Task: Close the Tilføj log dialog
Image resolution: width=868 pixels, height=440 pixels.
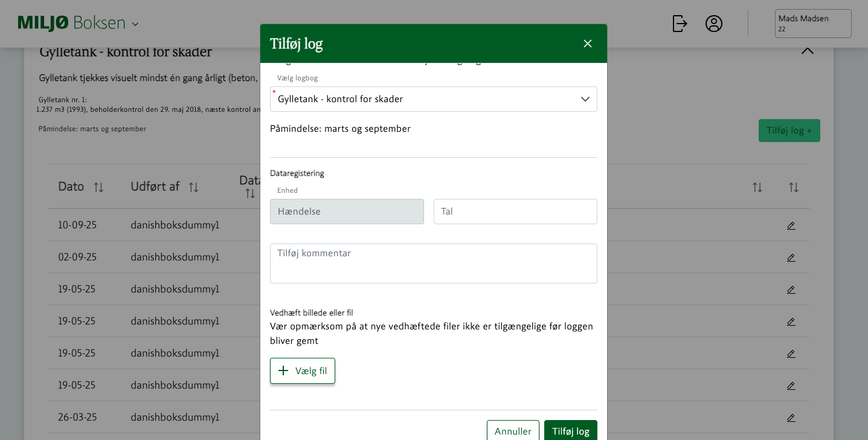Action: coord(587,44)
